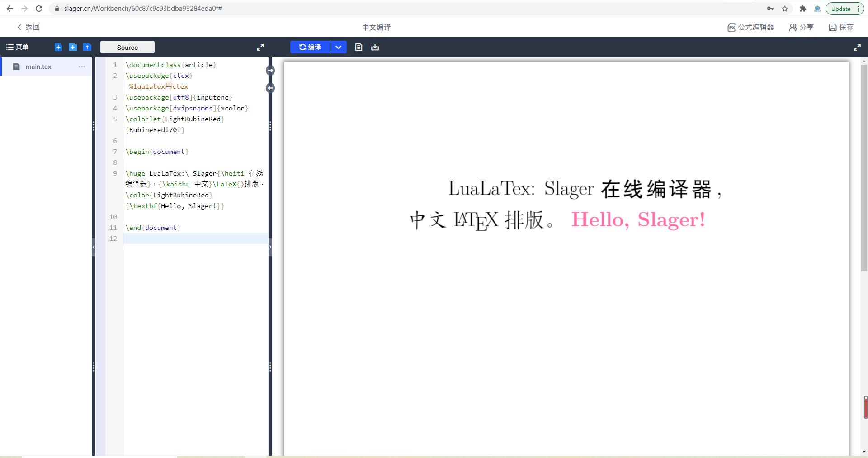Collapse the left file panel arrow handle

[93, 247]
